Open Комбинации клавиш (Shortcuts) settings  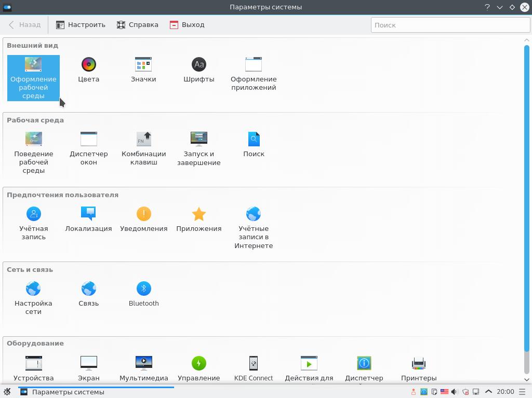143,148
